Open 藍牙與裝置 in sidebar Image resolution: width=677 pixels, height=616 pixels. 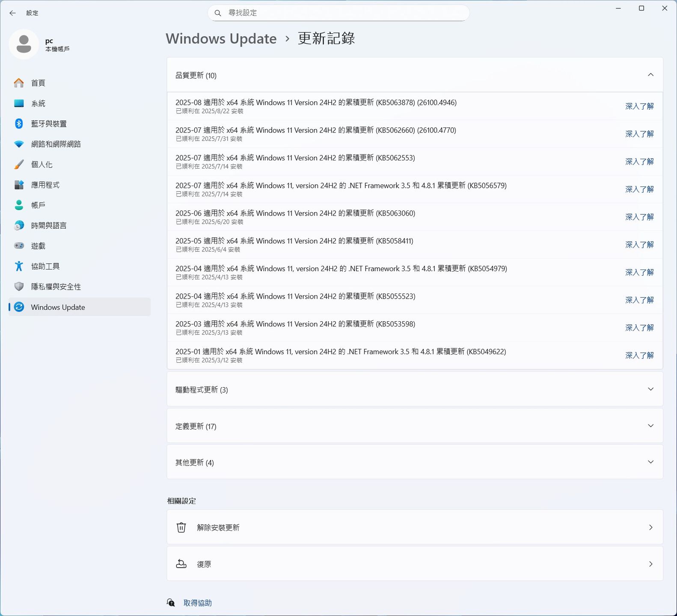pyautogui.click(x=80, y=124)
